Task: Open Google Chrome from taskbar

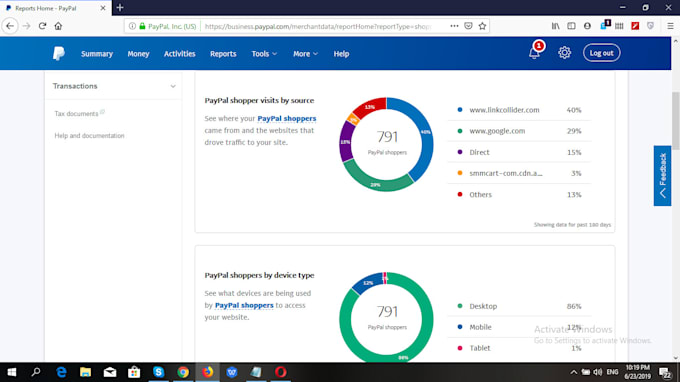Action: (x=183, y=372)
